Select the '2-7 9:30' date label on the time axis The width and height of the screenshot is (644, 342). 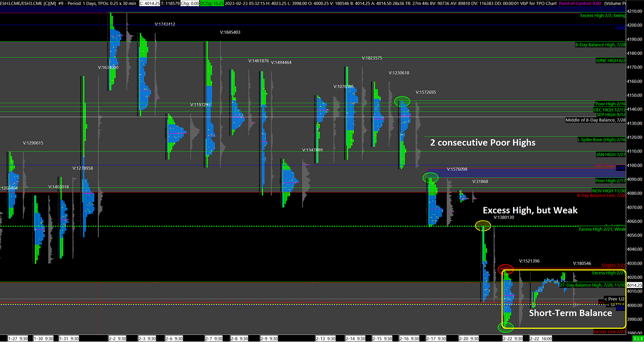[215, 338]
